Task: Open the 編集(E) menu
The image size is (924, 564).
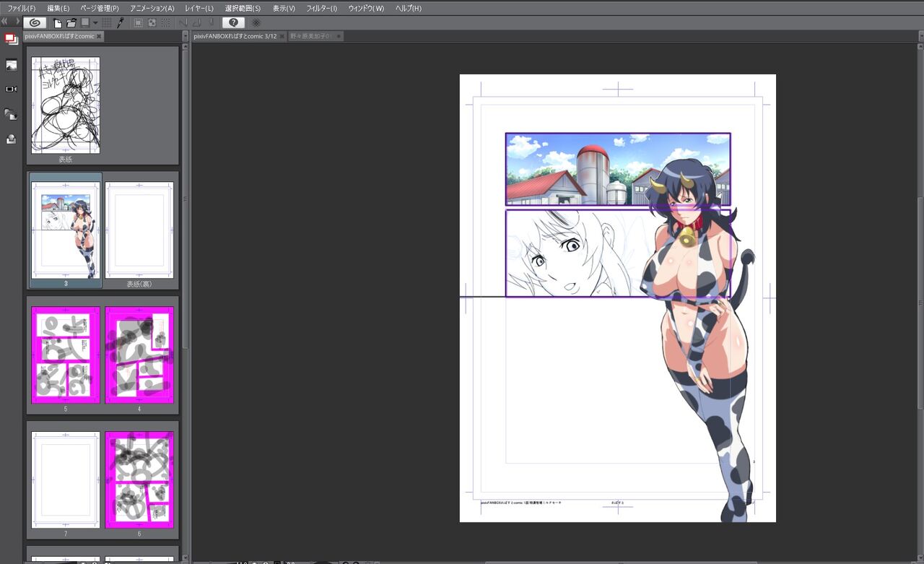Action: point(58,8)
